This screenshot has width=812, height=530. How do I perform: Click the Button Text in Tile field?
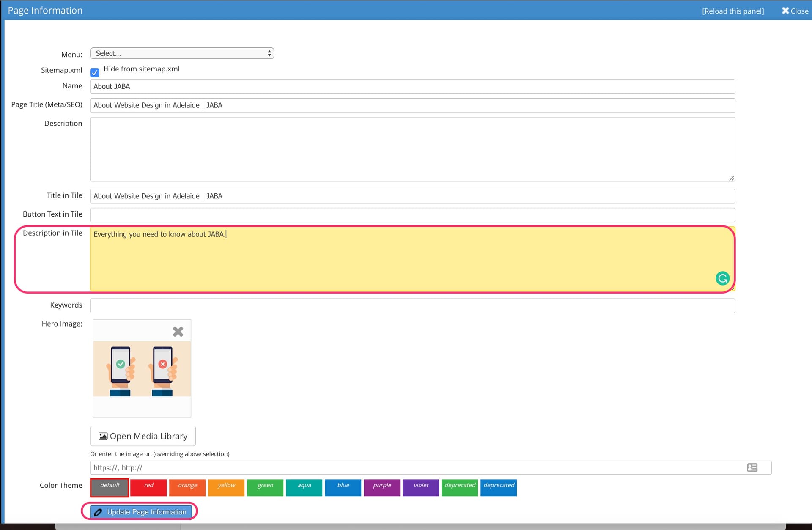click(x=412, y=215)
